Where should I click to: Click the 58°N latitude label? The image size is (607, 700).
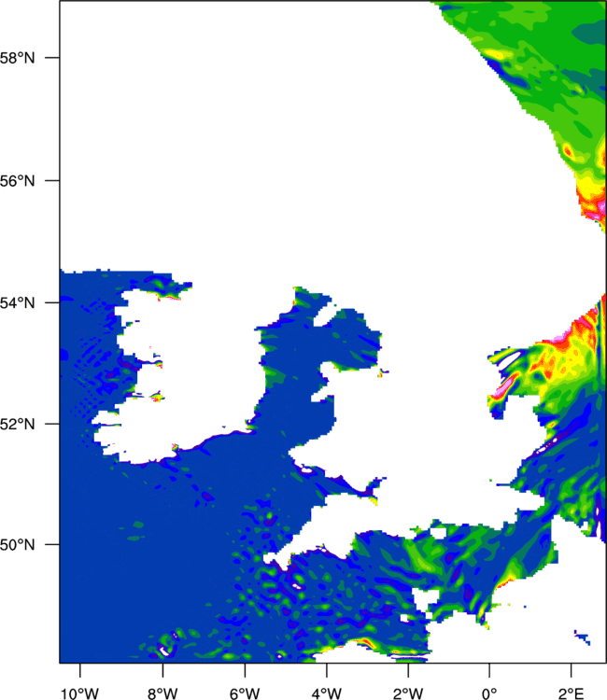tap(17, 58)
